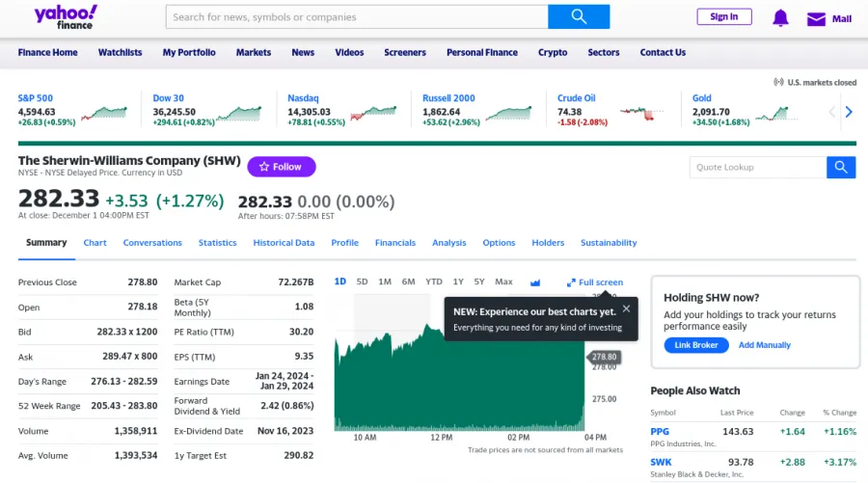Switch to the Holders tab

[548, 243]
